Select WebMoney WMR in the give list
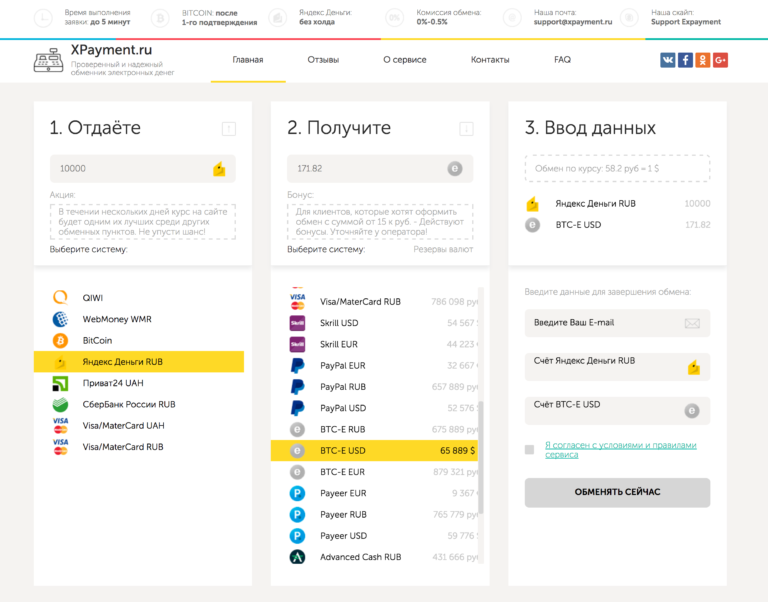This screenshot has height=602, width=768. click(x=139, y=319)
